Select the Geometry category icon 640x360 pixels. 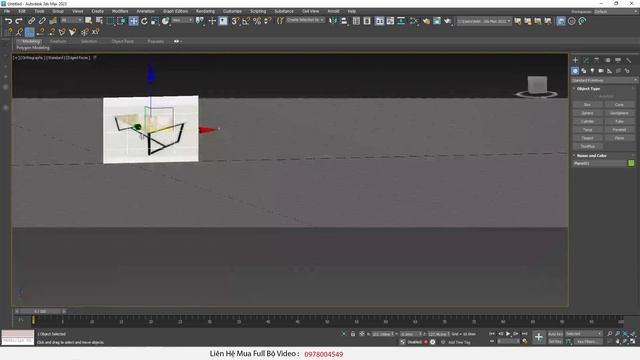[x=575, y=71]
